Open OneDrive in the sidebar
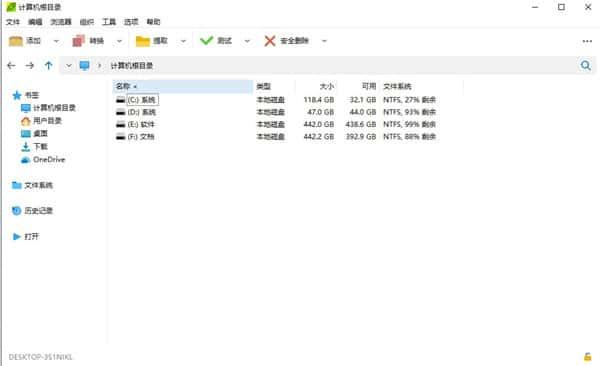Viewport: 600px width, 366px height. tap(43, 160)
